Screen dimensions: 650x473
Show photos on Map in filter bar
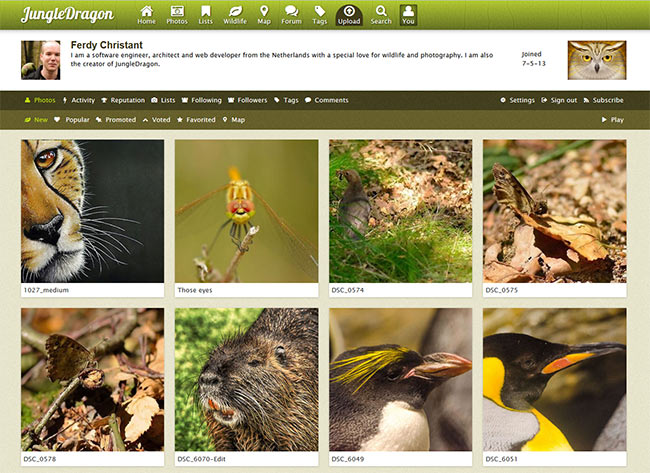(x=234, y=119)
